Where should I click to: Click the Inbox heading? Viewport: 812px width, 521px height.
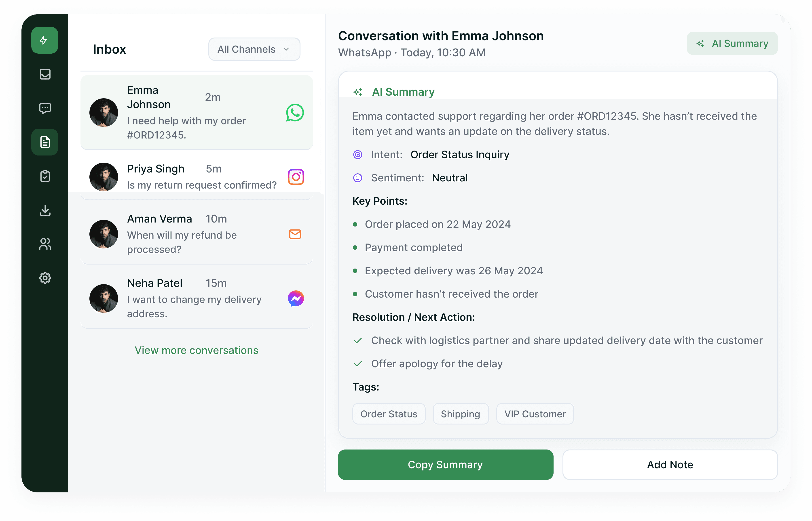(109, 49)
